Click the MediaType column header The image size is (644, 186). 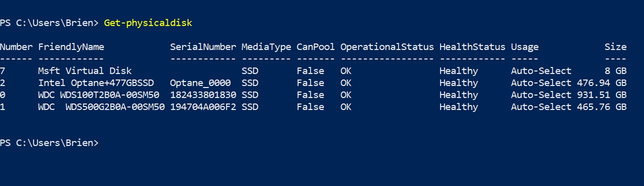pos(266,47)
